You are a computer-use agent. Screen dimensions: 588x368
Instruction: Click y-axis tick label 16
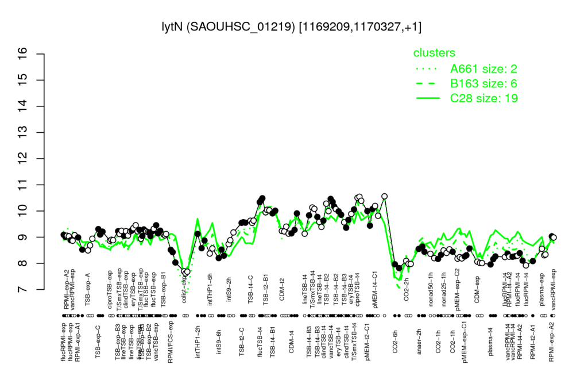(23, 54)
